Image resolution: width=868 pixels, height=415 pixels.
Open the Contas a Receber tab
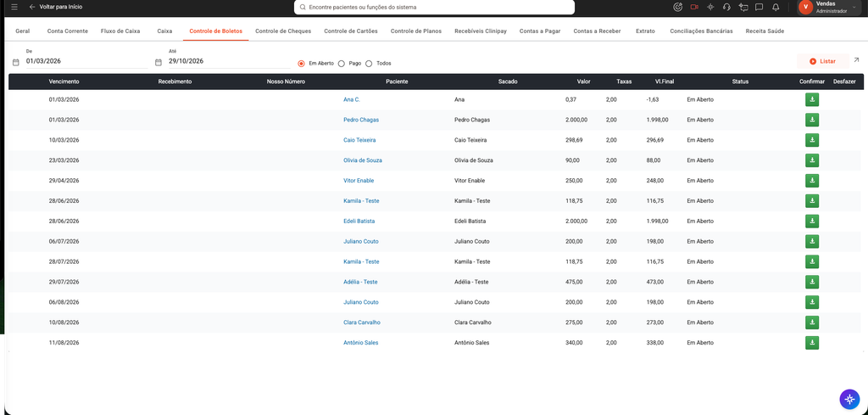click(x=597, y=31)
